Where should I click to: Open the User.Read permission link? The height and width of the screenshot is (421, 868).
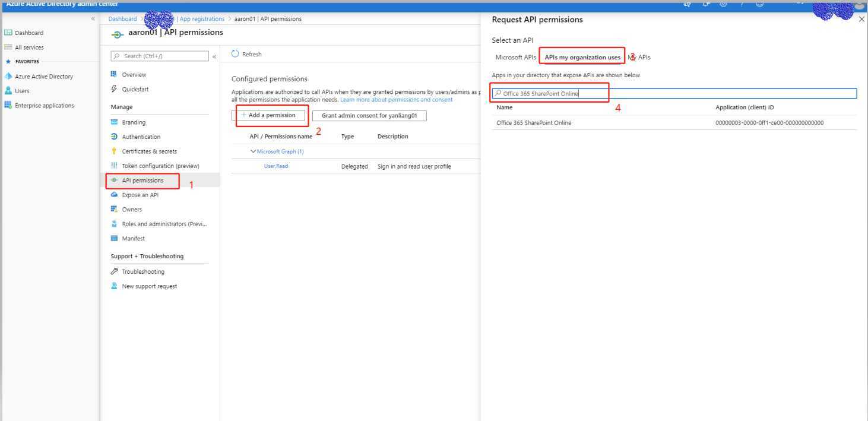click(x=276, y=166)
